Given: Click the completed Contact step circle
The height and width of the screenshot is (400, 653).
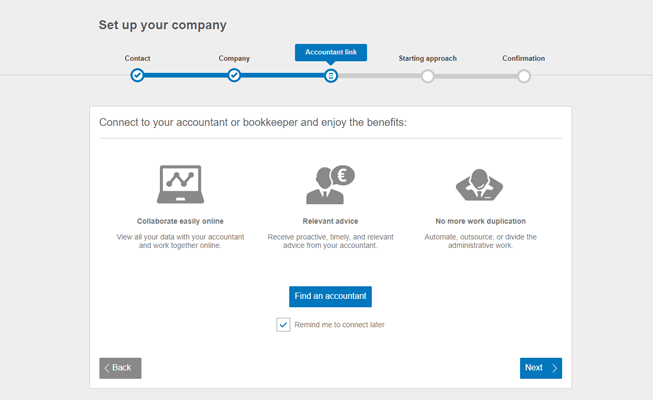Looking at the screenshot, I should pyautogui.click(x=137, y=75).
